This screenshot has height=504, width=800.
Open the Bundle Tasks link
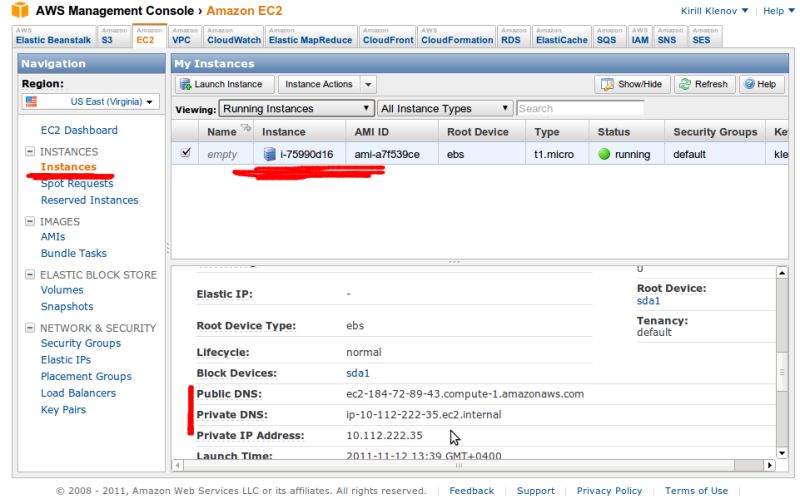pyautogui.click(x=73, y=253)
